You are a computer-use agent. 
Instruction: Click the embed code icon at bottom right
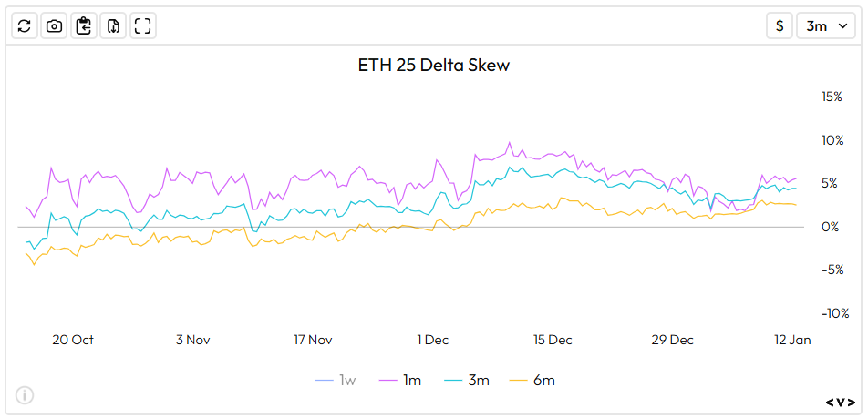[x=840, y=402]
